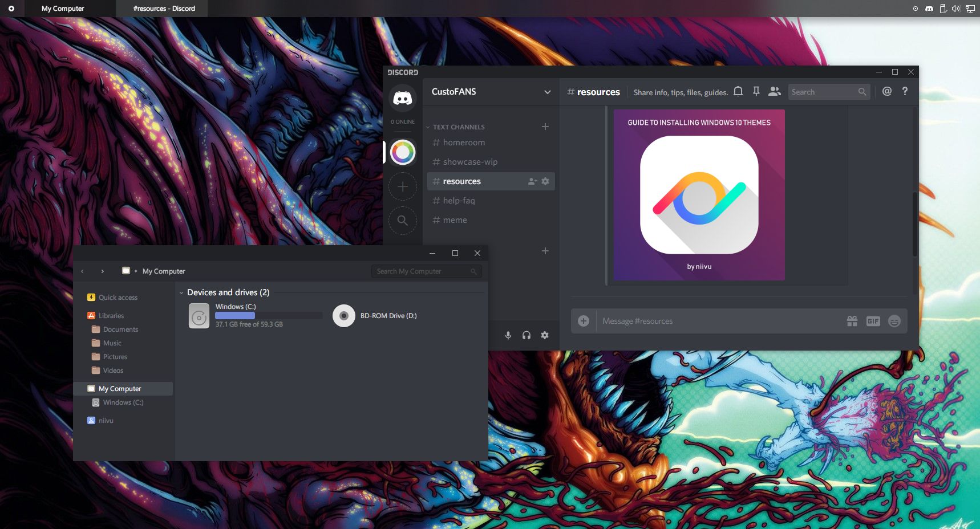Open mentions @ icon
The image size is (980, 529).
tap(887, 91)
